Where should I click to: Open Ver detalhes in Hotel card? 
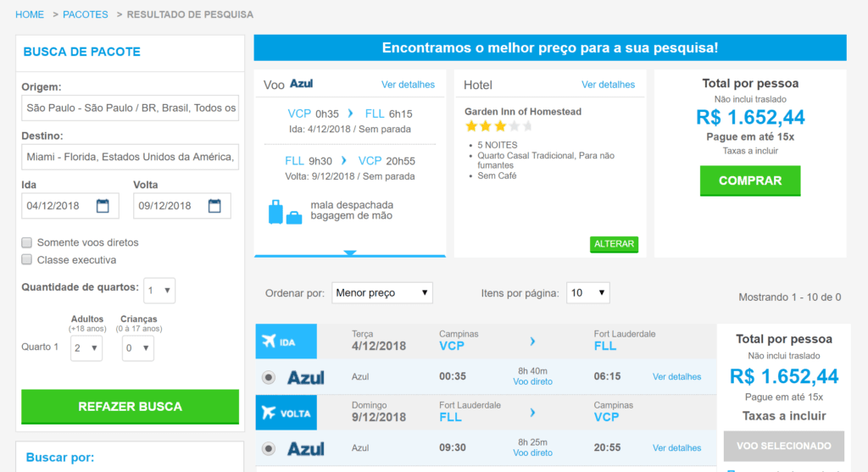point(608,85)
